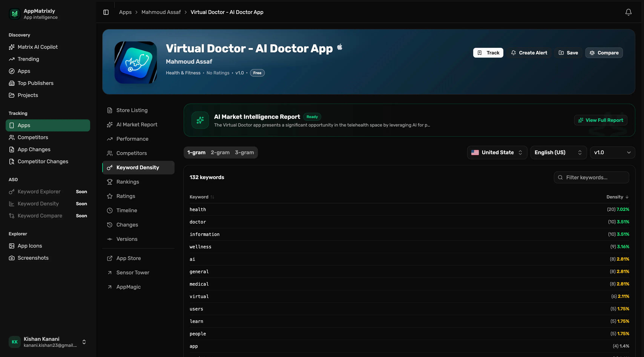Open Top Publishers
Screen dimensions: 644x357
48,83
